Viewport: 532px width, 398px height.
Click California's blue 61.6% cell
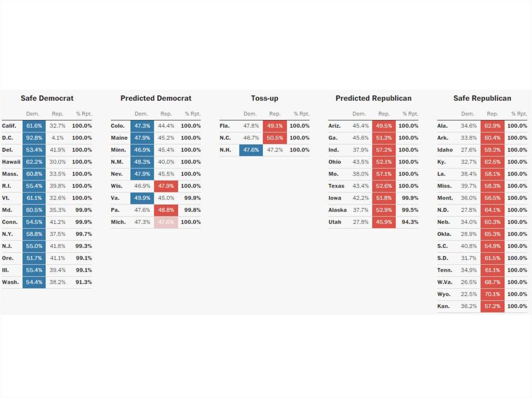pos(34,126)
